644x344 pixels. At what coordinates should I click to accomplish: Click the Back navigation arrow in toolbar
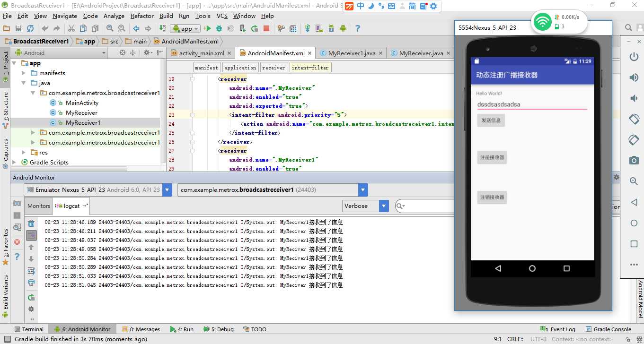(x=136, y=28)
